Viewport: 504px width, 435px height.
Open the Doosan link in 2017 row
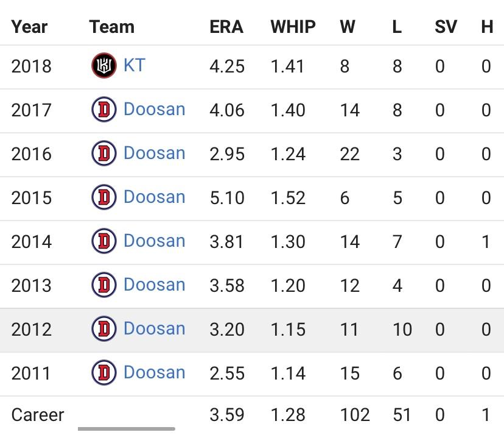tap(154, 110)
